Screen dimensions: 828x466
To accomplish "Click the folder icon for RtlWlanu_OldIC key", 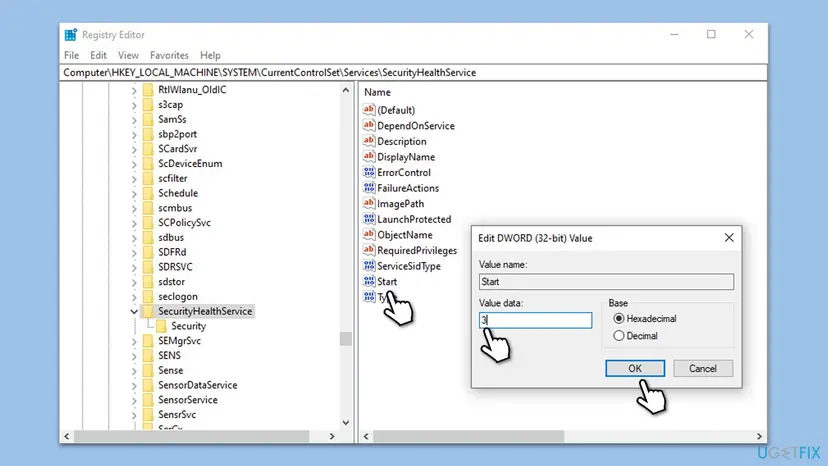I will coord(148,89).
